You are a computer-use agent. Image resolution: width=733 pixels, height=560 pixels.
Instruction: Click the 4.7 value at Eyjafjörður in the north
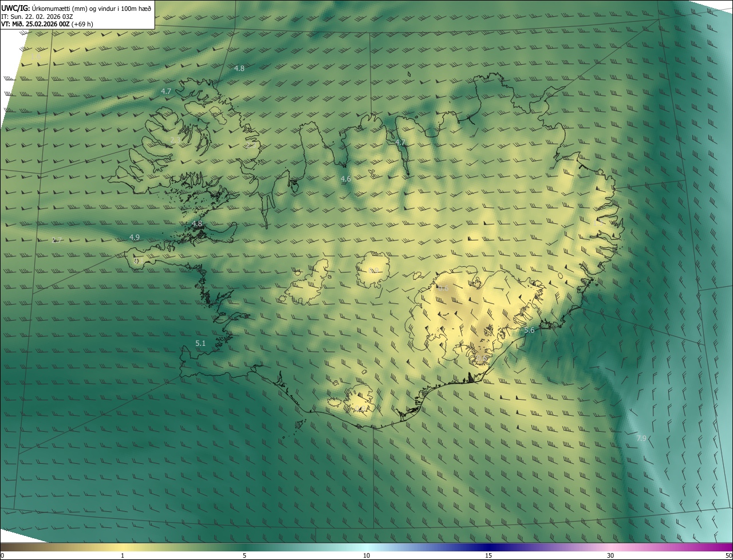point(400,142)
